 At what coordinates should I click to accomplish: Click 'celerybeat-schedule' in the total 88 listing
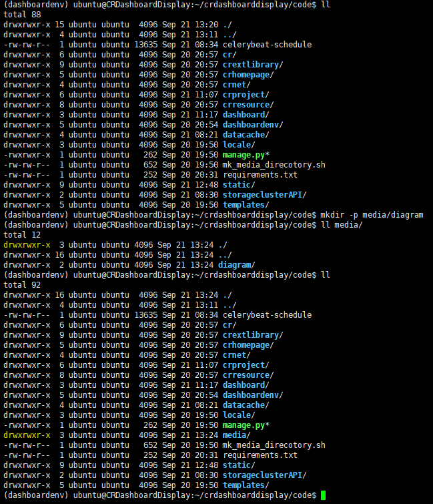[x=268, y=44]
